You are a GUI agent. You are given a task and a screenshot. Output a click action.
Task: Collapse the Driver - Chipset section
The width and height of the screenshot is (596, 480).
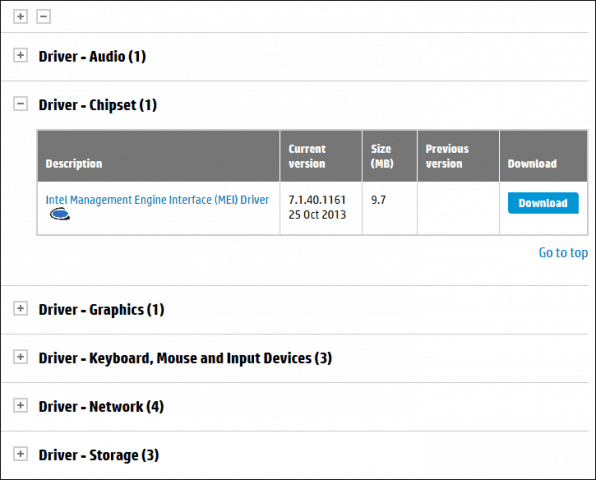[21, 104]
